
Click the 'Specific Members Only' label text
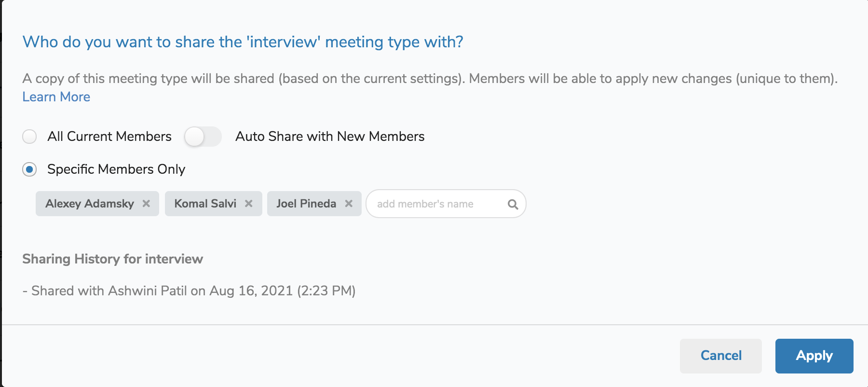pos(116,169)
